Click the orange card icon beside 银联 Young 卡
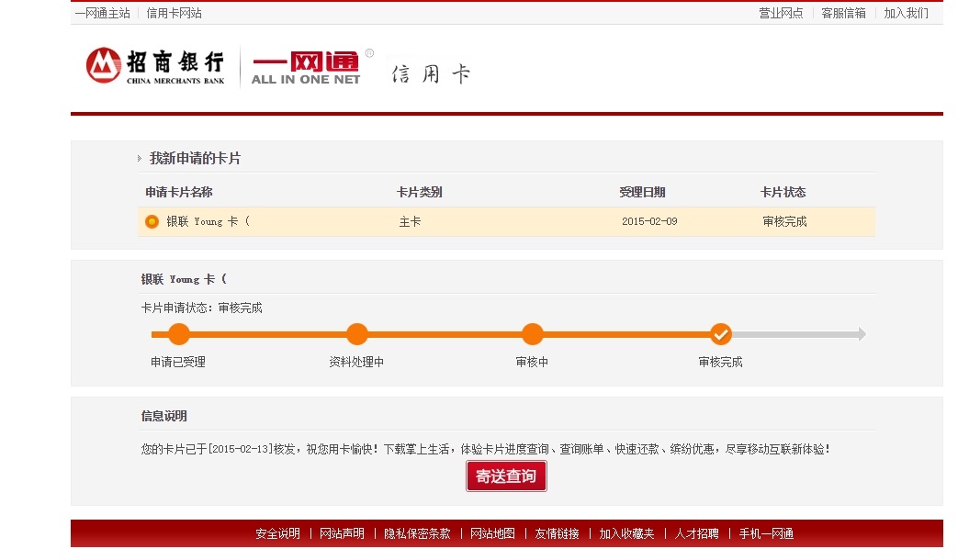The image size is (969, 560). 152,221
